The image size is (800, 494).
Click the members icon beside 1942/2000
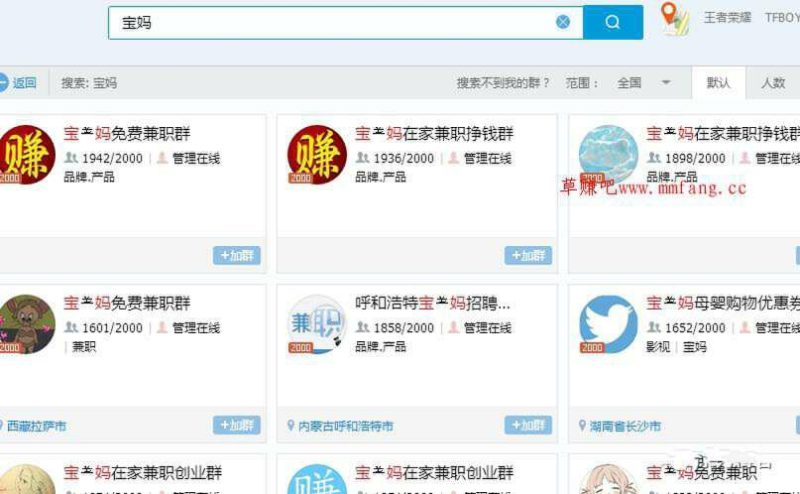tap(71, 158)
